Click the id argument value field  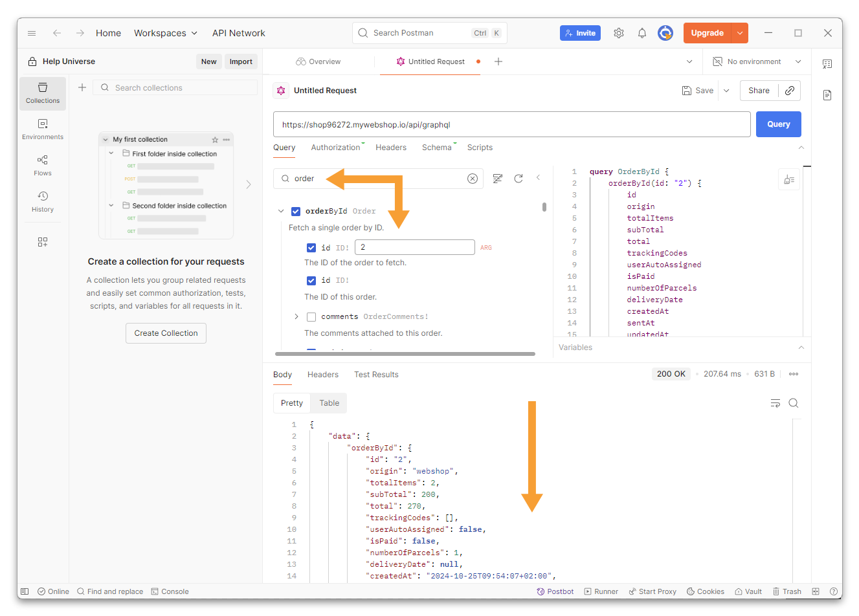[x=415, y=247]
